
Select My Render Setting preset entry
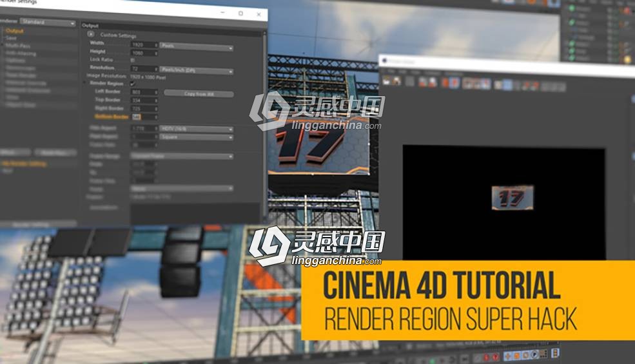point(24,164)
